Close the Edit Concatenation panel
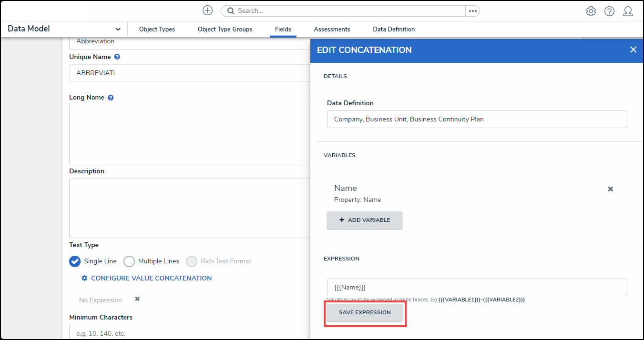 click(x=633, y=50)
